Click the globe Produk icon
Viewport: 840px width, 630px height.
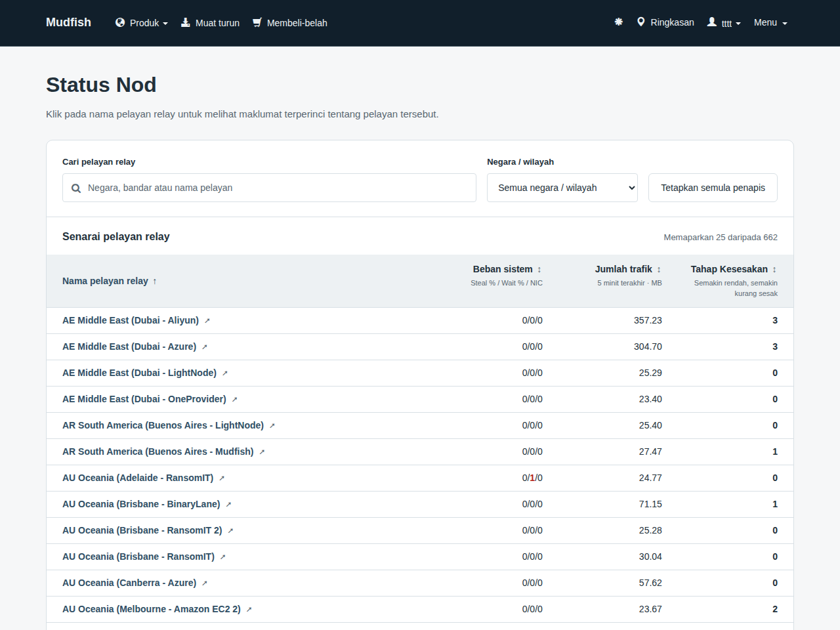tap(120, 22)
